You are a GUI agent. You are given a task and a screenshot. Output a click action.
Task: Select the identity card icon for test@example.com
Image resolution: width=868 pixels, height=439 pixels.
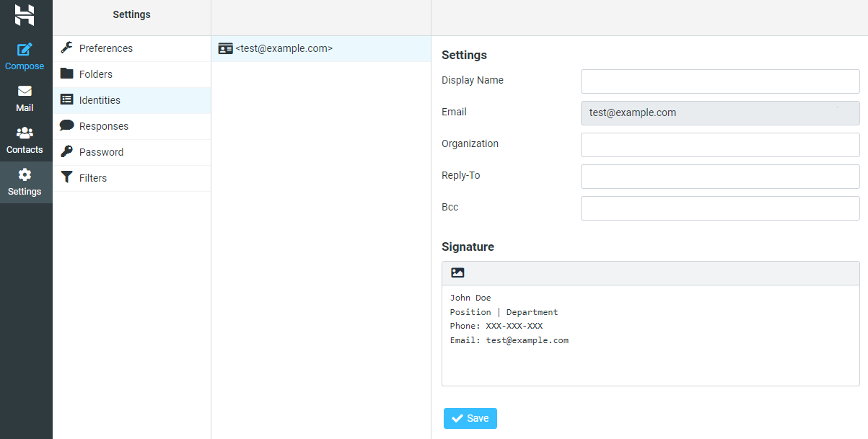(x=225, y=48)
